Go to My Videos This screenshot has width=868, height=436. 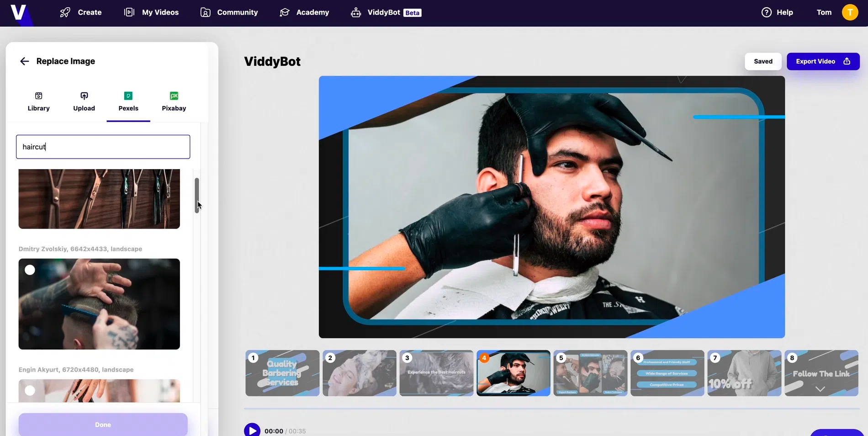(151, 12)
